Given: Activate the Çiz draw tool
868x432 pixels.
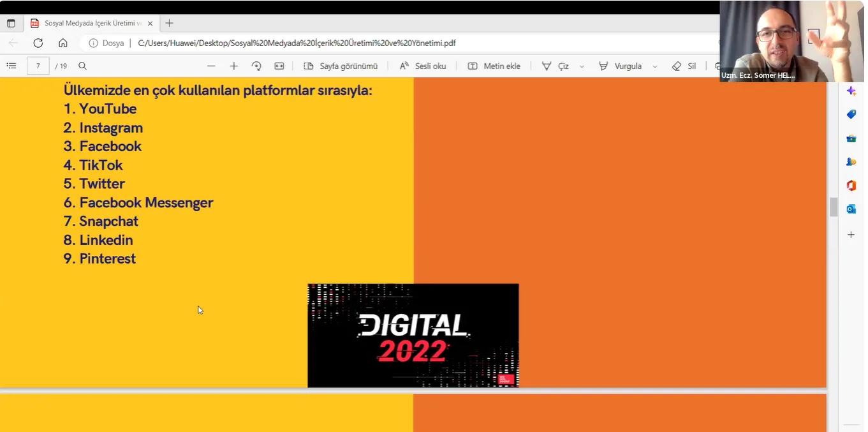Looking at the screenshot, I should (x=555, y=66).
